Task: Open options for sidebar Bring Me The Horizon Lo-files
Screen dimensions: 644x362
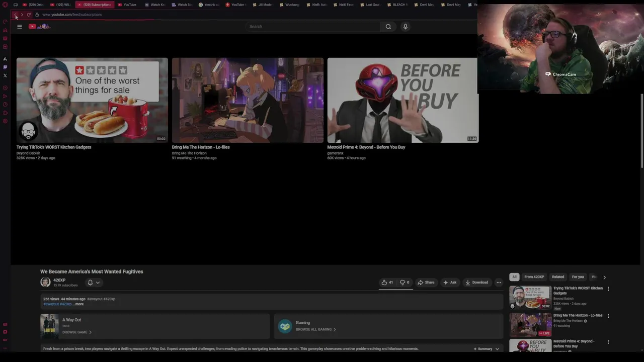Action: (x=608, y=316)
